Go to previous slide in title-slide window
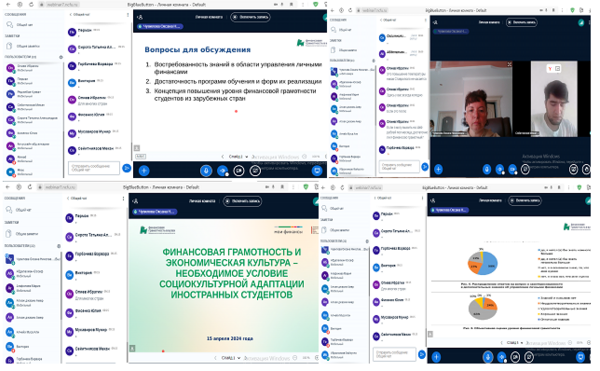 215,358
